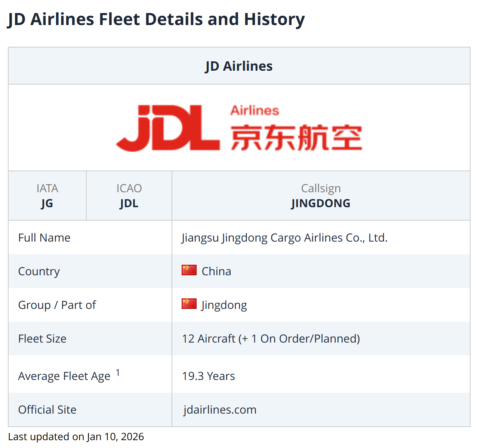Click the JD Airlines table header
This screenshot has height=448, width=487.
pyautogui.click(x=239, y=66)
